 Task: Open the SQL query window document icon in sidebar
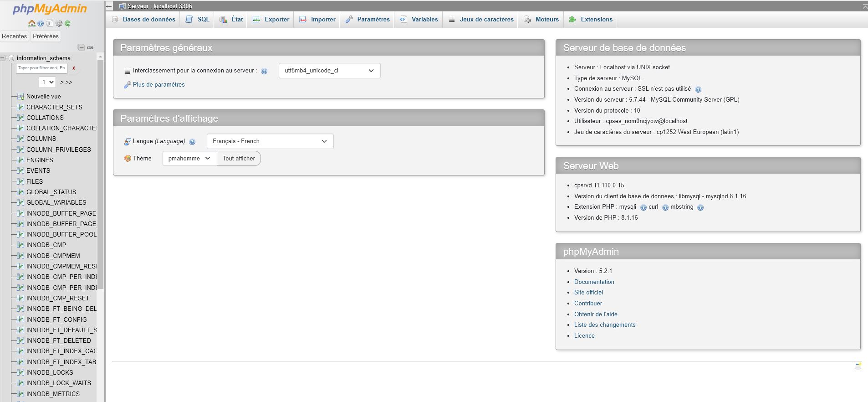coord(50,23)
